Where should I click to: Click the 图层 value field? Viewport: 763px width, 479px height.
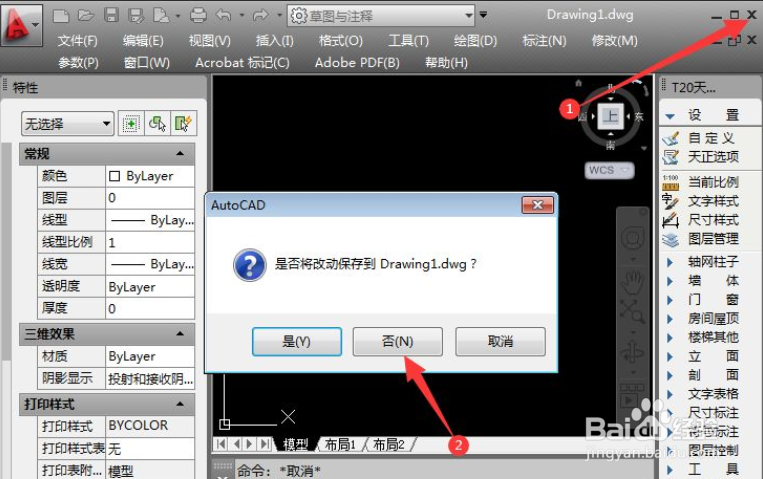pos(150,198)
